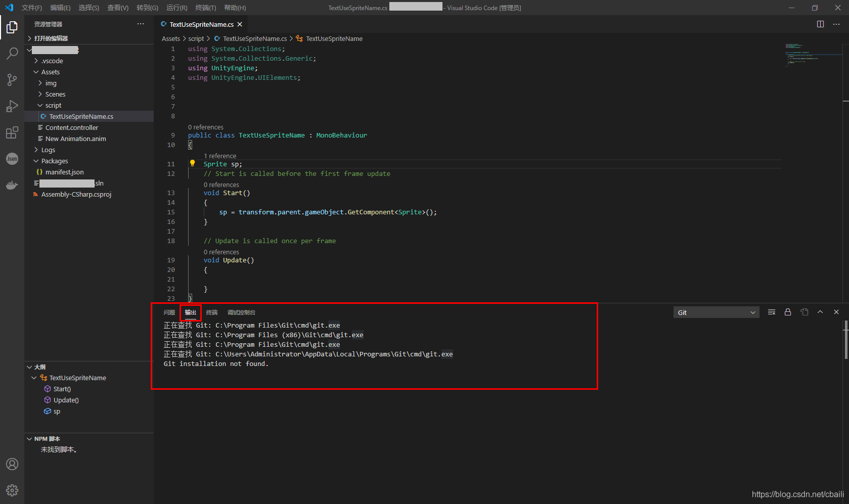Image resolution: width=849 pixels, height=504 pixels.
Task: Open the 转到(G) menu
Action: pyautogui.click(x=147, y=8)
